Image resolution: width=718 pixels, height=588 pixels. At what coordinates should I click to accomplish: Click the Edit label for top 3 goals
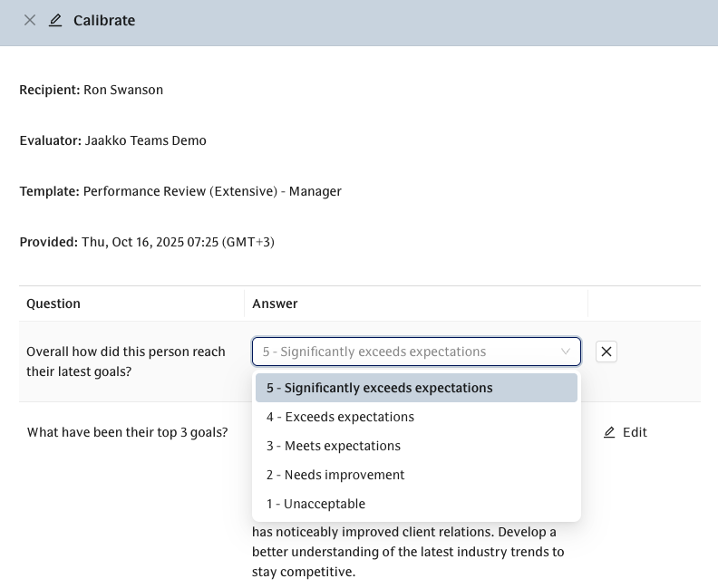(x=635, y=432)
